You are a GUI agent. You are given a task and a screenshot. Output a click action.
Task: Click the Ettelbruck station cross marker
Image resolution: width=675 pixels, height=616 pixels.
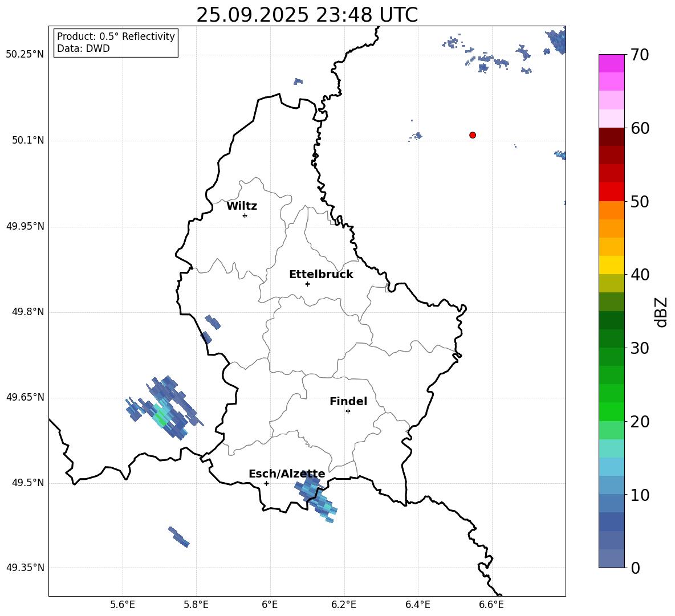(307, 284)
